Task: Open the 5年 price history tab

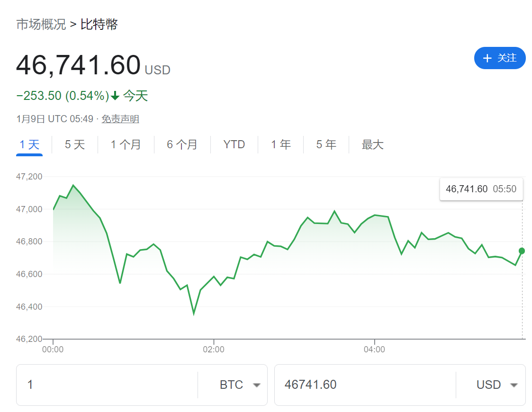Action: click(x=325, y=144)
